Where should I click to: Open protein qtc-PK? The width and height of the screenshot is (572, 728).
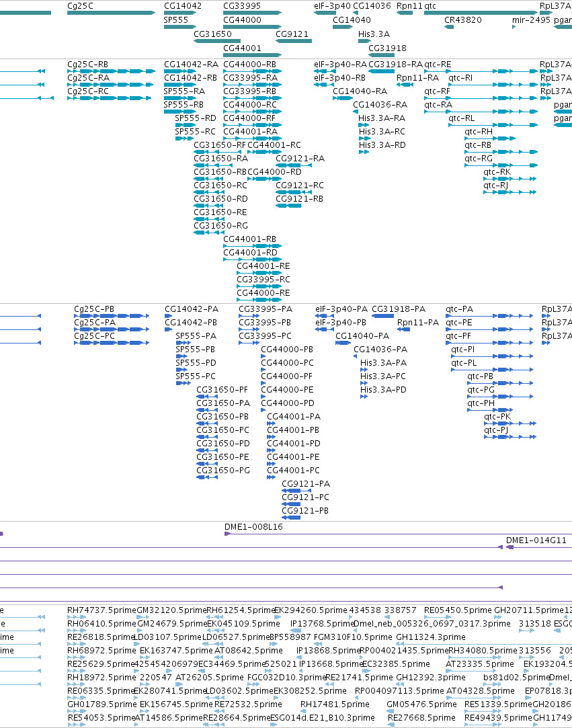497,417
